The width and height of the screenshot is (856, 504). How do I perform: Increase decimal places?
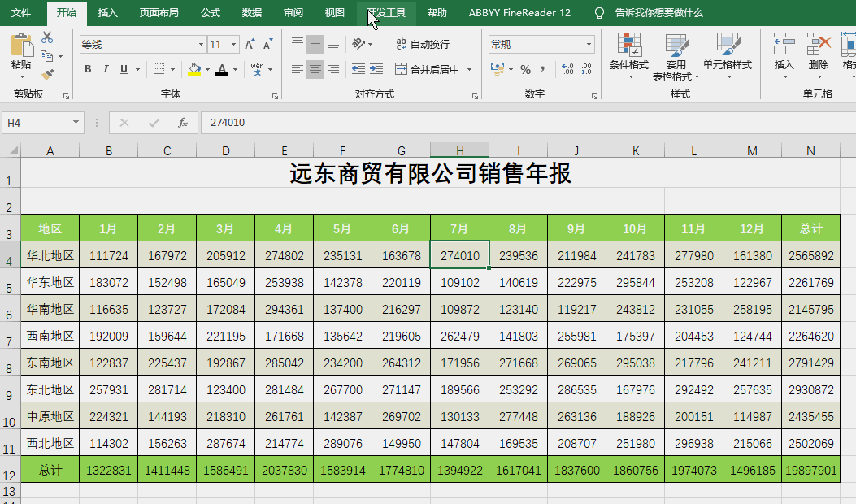(567, 69)
